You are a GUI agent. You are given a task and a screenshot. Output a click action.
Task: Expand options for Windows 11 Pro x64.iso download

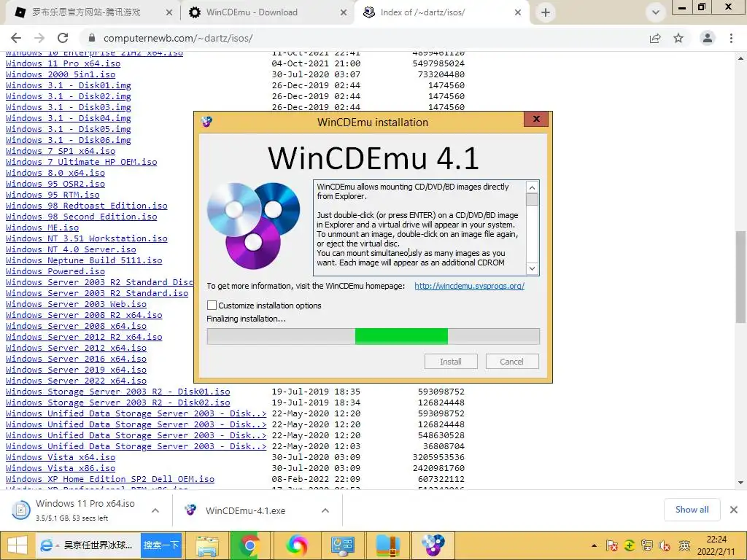155,510
